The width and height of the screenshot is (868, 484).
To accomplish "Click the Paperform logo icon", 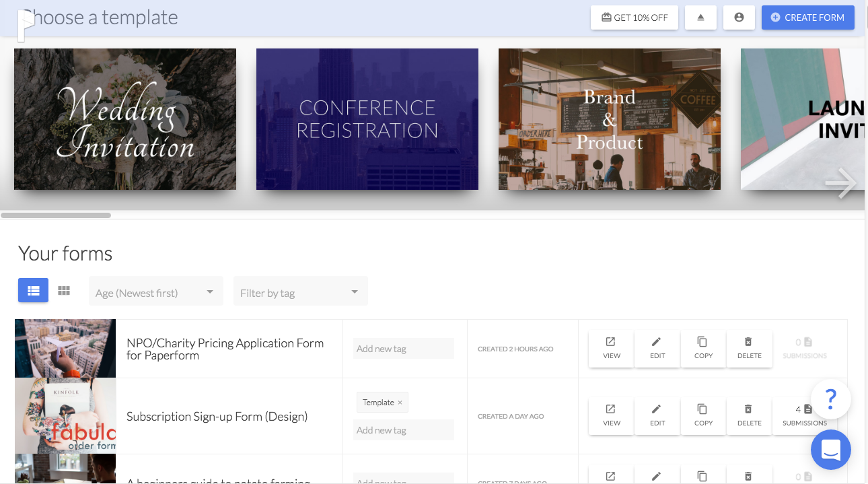I will coord(26,26).
